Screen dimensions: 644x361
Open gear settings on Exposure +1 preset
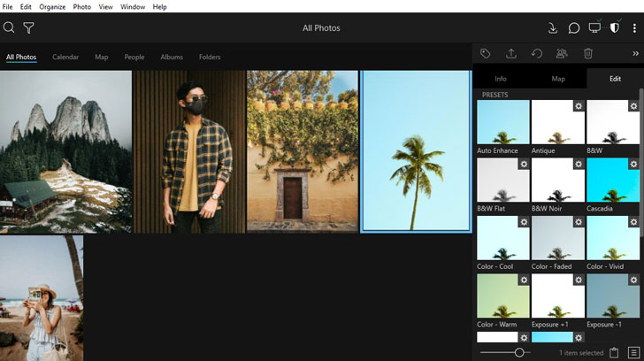[x=579, y=280]
